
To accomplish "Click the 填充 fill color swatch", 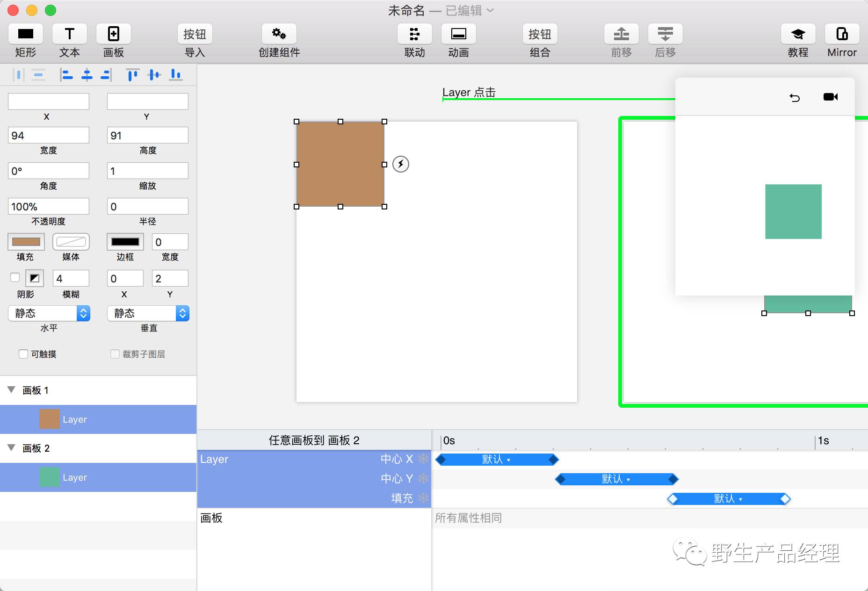I will 26,242.
